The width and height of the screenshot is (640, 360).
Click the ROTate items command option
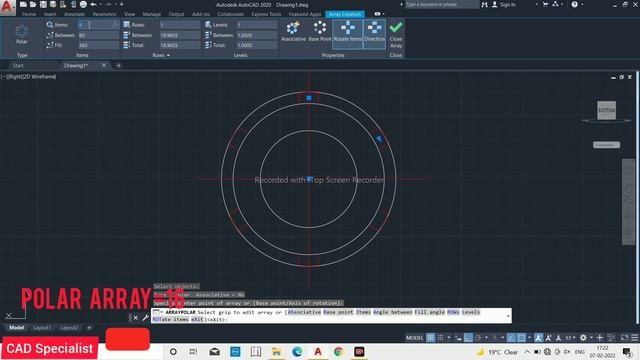[171, 319]
